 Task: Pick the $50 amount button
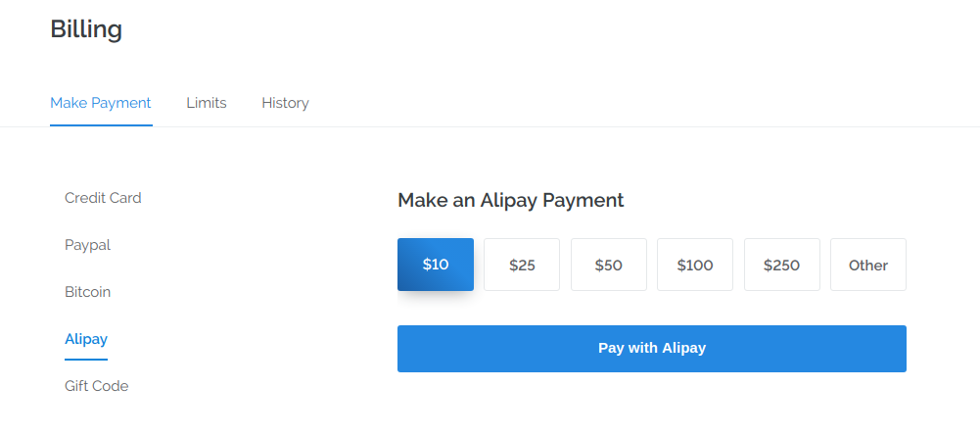[x=609, y=265]
